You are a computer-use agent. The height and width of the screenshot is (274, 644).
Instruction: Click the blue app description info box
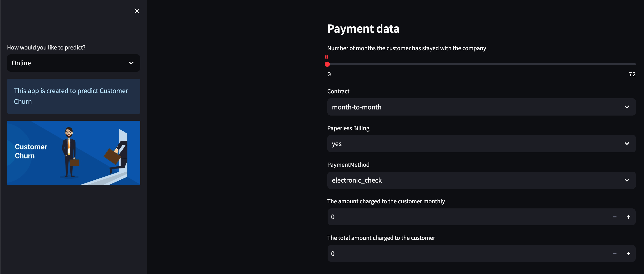click(74, 96)
